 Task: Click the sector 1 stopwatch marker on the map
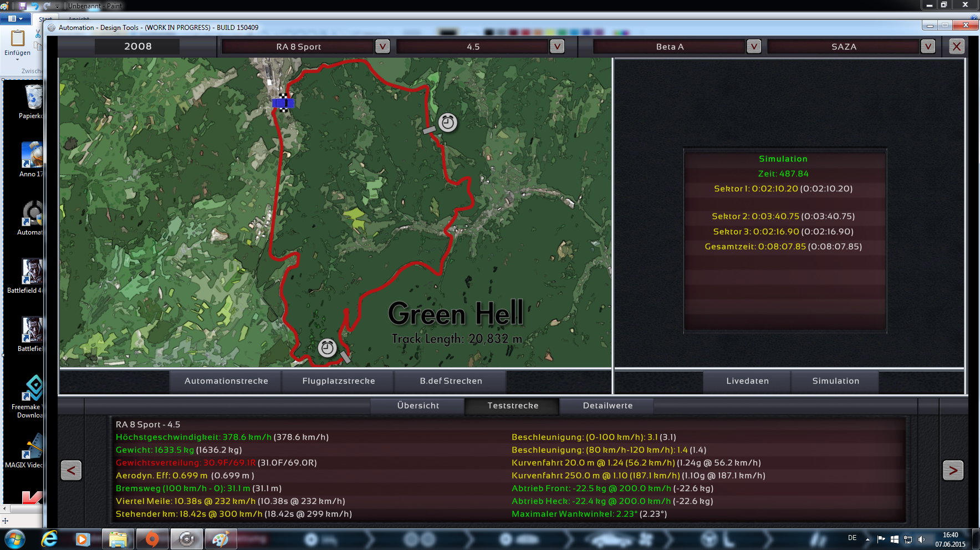[448, 122]
